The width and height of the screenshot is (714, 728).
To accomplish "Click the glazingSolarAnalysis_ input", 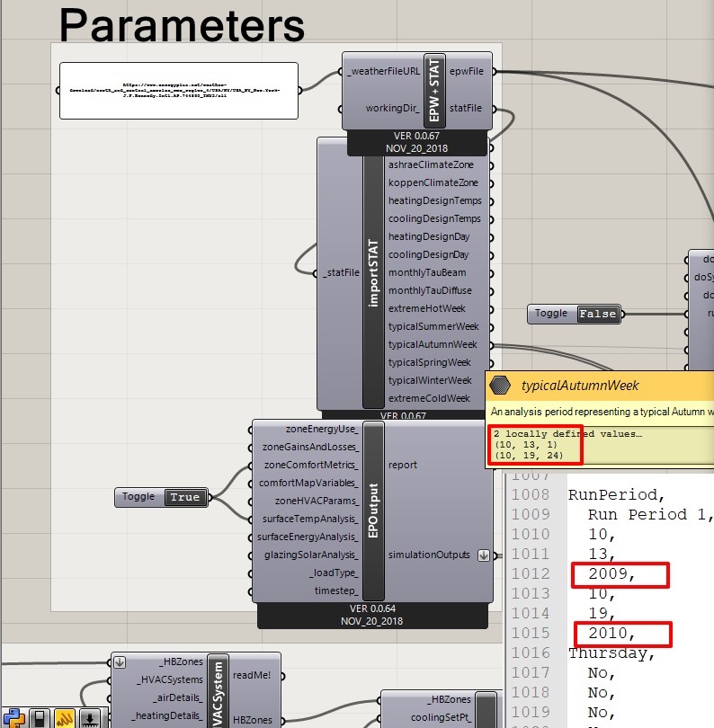I will (311, 555).
